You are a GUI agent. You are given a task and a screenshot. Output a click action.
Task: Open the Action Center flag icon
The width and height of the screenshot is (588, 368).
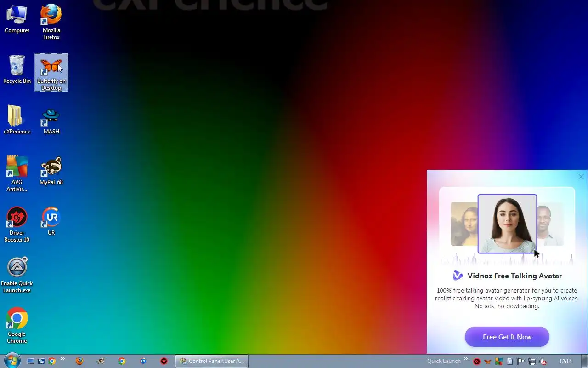(x=521, y=362)
